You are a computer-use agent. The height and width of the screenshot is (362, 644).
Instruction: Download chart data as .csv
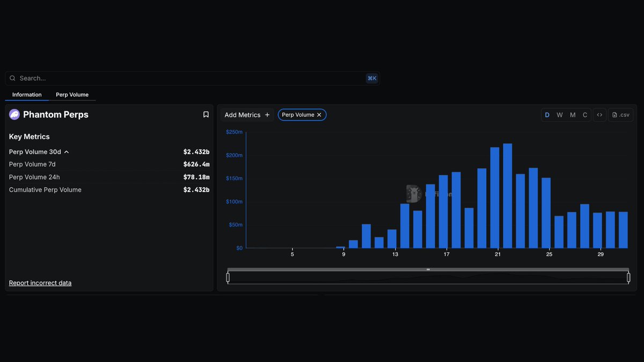click(x=621, y=115)
